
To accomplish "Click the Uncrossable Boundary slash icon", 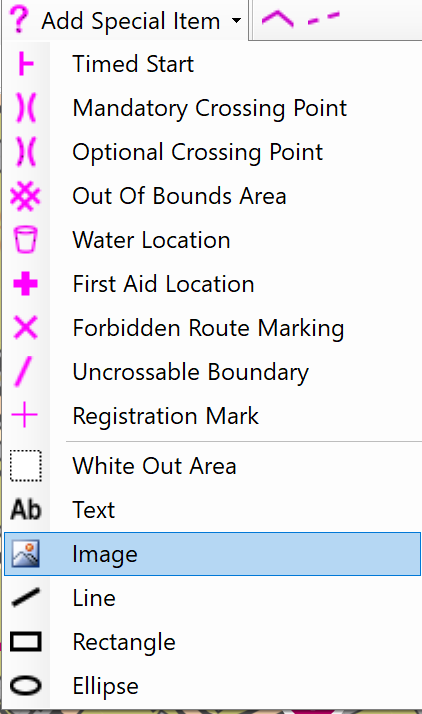I will [24, 372].
